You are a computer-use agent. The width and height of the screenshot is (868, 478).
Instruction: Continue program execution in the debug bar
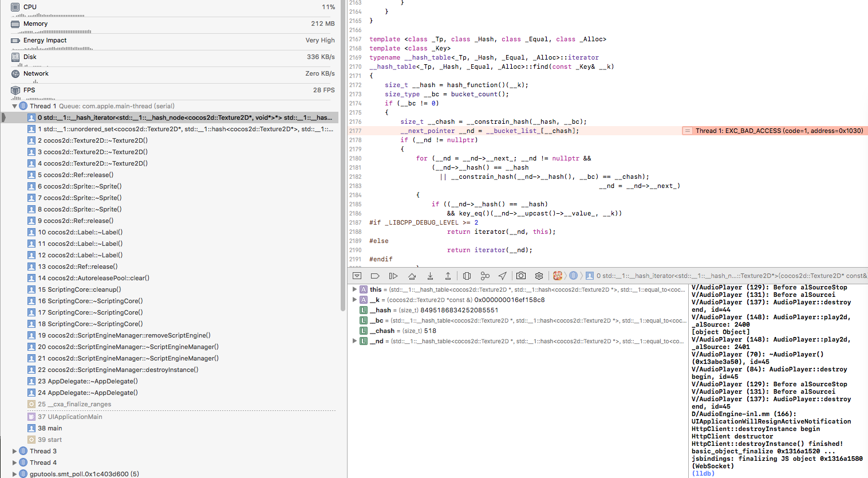point(393,276)
